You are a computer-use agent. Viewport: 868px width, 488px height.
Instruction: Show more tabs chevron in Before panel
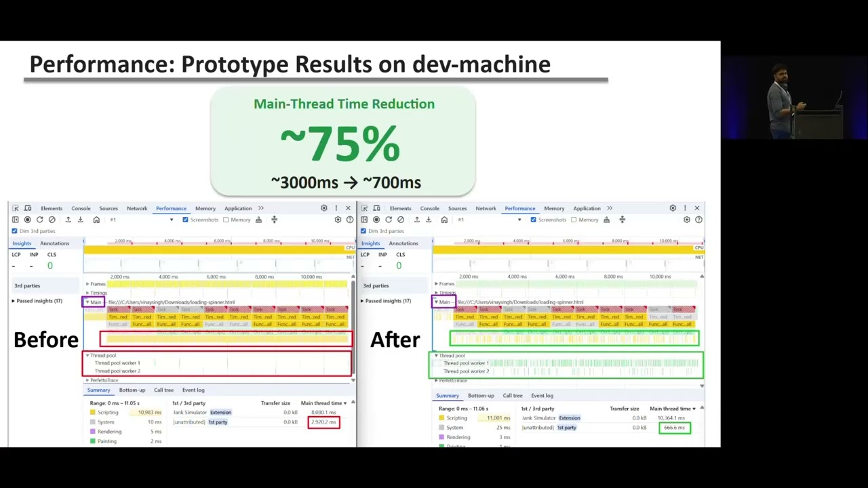coord(261,208)
